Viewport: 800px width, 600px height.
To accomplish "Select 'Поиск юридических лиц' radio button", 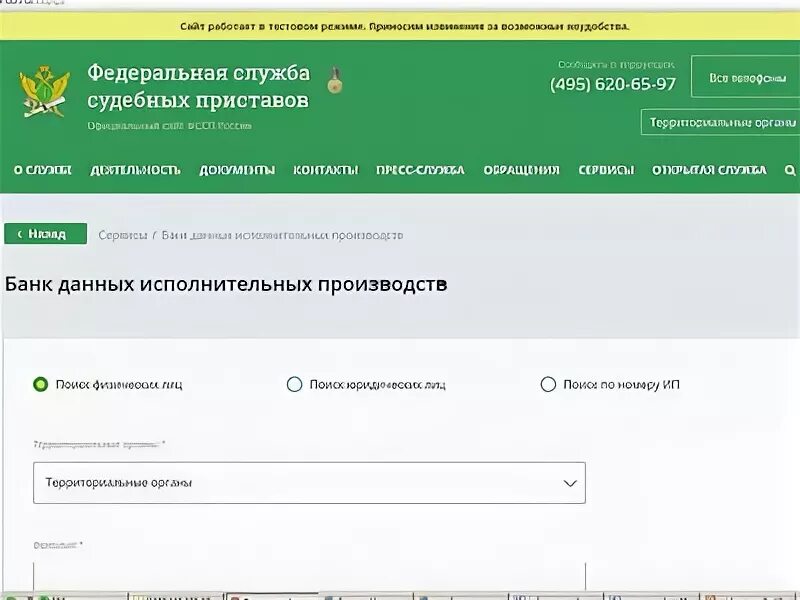I will tap(293, 383).
